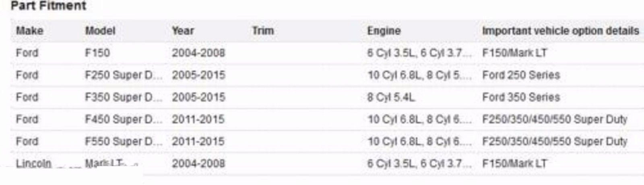Select the F550 Super Duty model cell
The width and height of the screenshot is (644, 185).
pyautogui.click(x=124, y=142)
